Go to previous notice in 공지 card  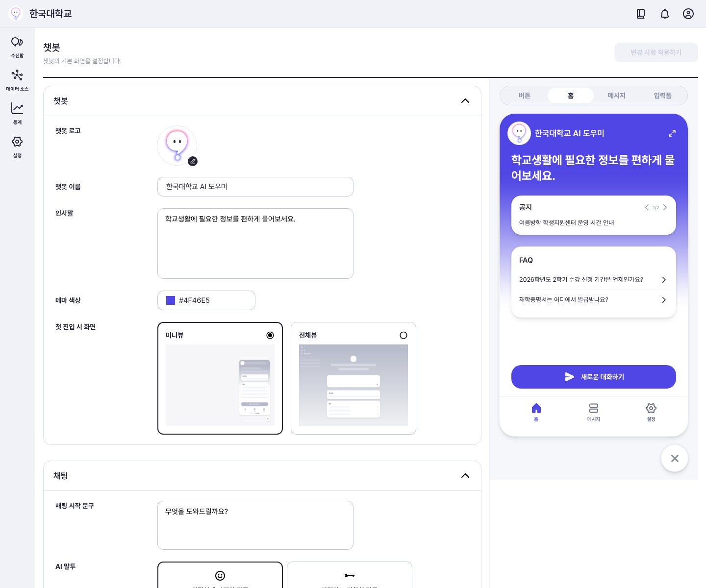(x=647, y=207)
